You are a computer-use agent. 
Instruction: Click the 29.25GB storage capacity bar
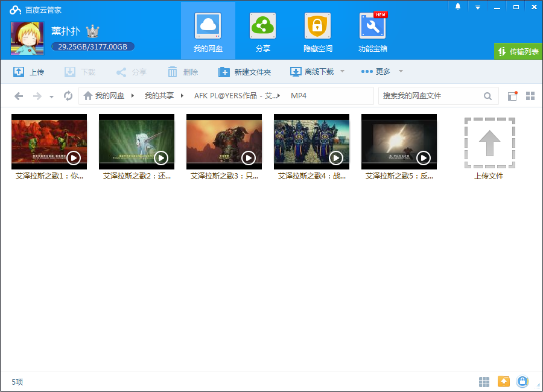click(x=92, y=46)
